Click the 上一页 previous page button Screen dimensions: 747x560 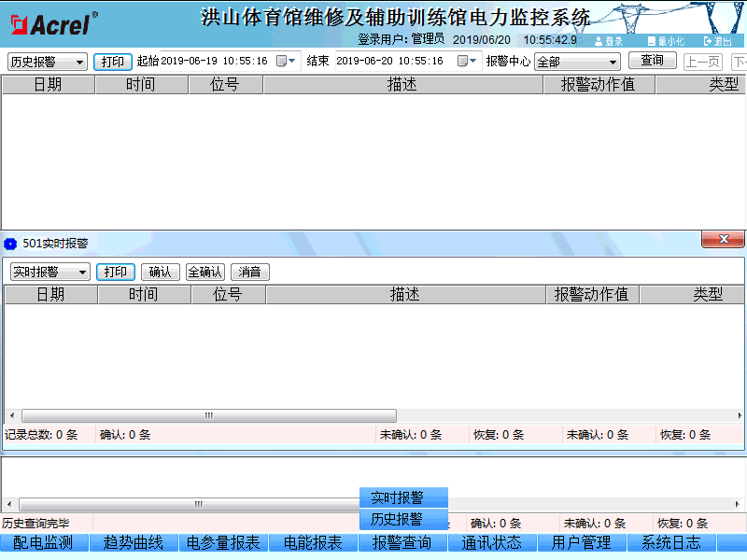click(702, 61)
